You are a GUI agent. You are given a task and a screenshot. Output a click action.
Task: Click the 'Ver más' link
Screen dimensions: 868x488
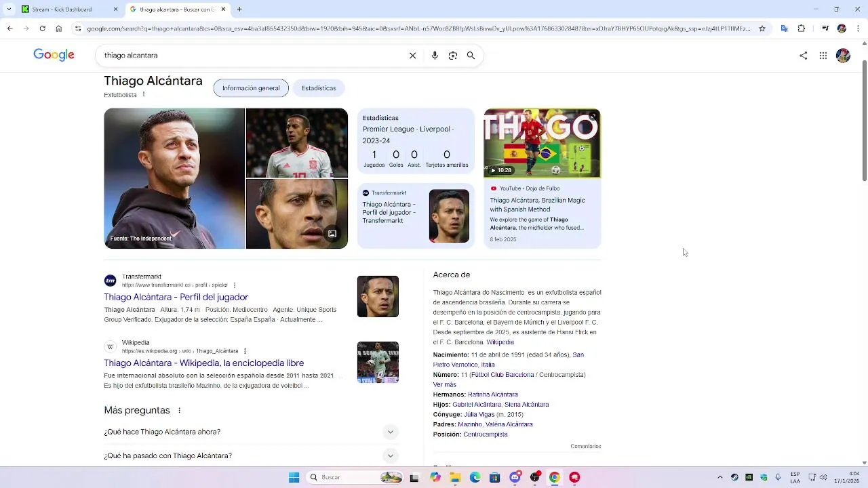point(445,385)
